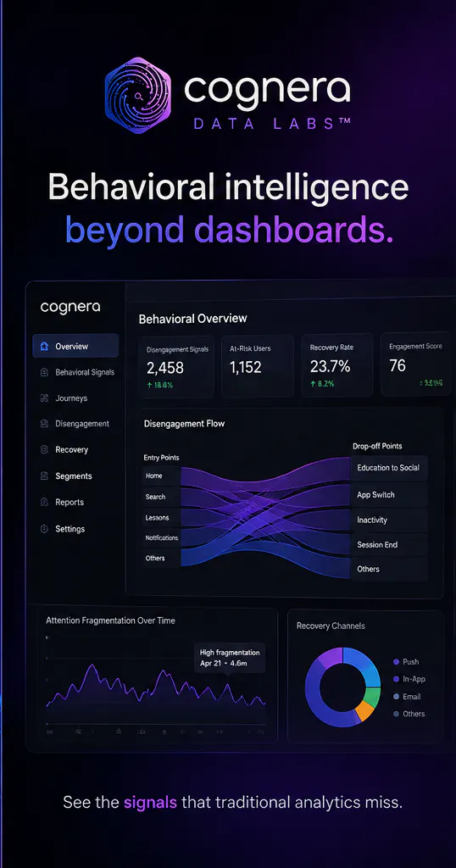Click the word signals in the tagline

(151, 803)
